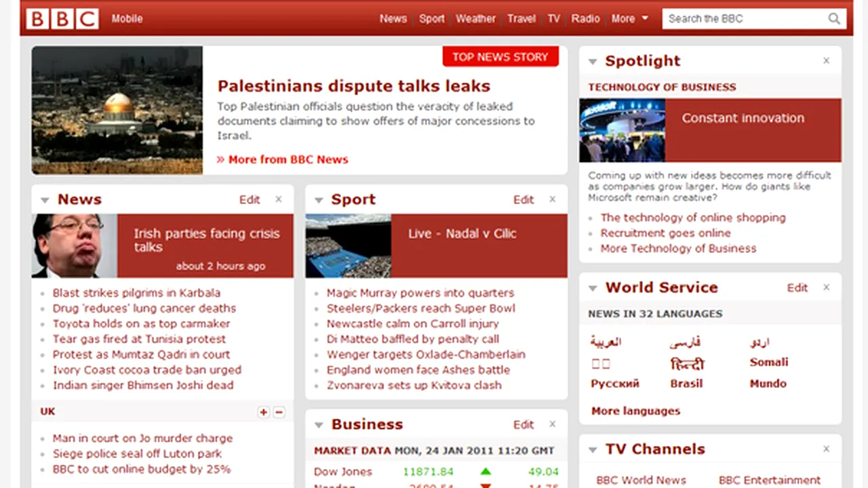The image size is (868, 488).
Task: Open More languages link
Action: [635, 411]
